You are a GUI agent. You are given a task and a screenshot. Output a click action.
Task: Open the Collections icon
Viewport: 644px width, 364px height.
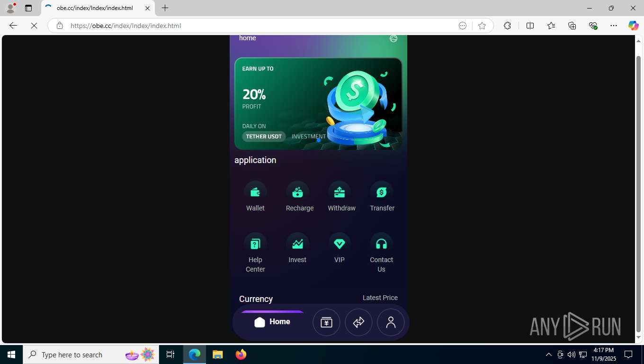click(572, 26)
